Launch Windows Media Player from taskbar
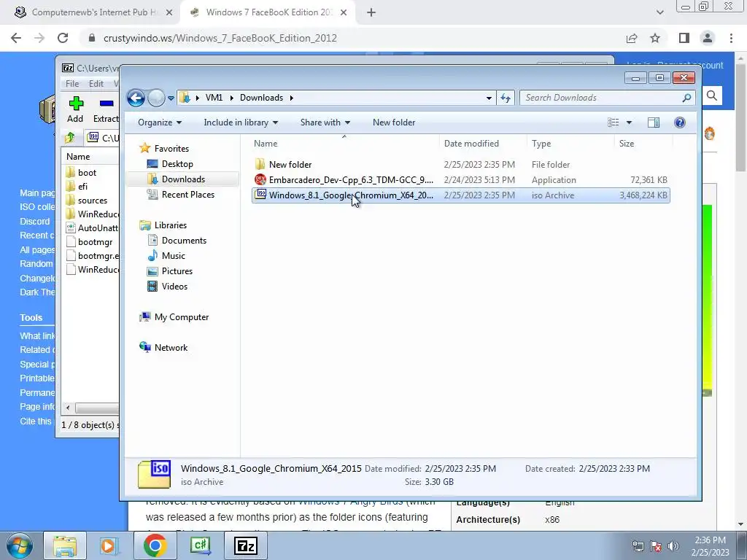The width and height of the screenshot is (747, 560). [x=109, y=545]
